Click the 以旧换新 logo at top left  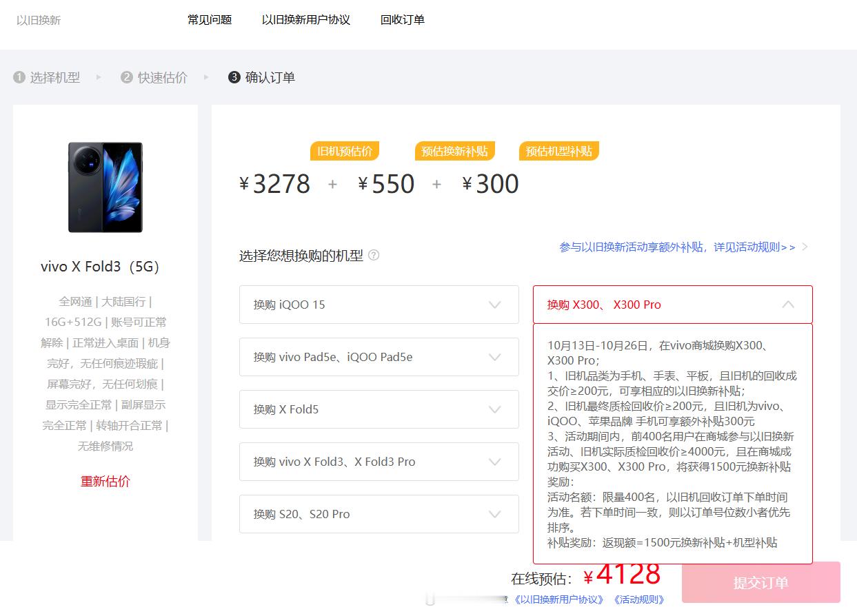[x=38, y=20]
